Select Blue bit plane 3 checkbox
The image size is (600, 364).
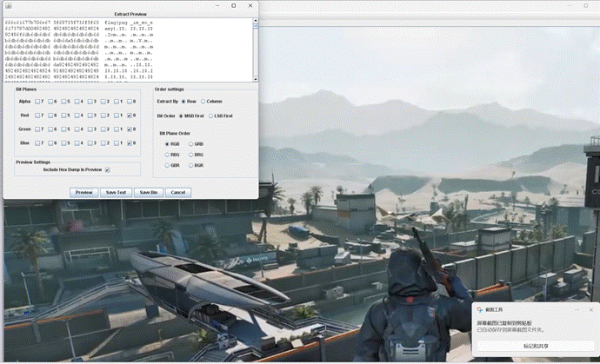90,143
